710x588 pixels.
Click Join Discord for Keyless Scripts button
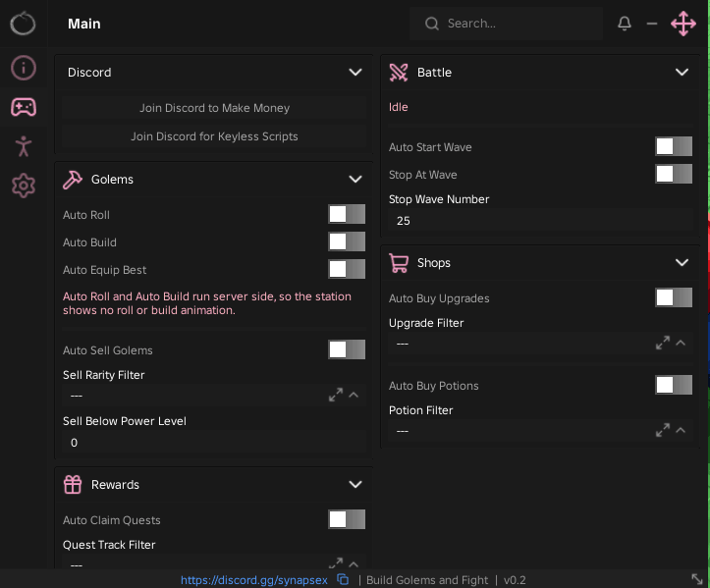214,136
